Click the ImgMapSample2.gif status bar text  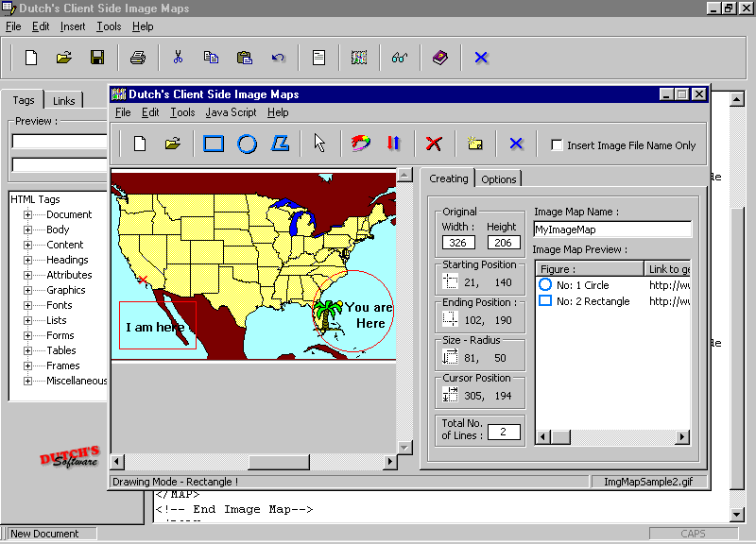[x=648, y=482]
